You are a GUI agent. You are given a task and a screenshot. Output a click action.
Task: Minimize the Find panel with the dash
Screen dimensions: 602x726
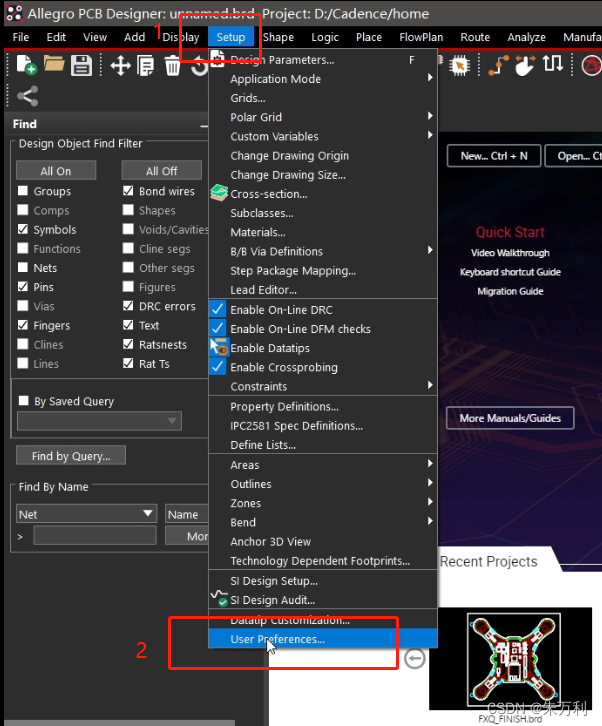click(x=204, y=125)
